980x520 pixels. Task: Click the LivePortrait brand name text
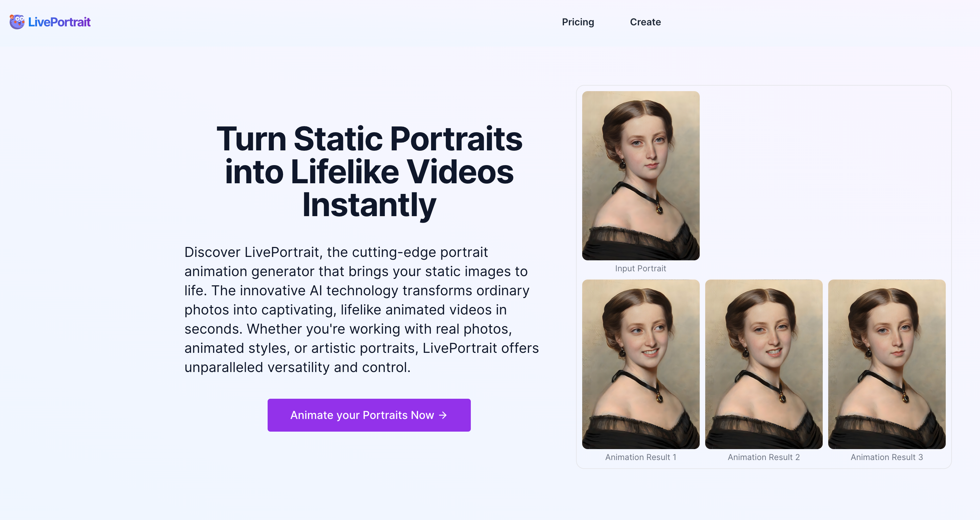click(x=59, y=22)
